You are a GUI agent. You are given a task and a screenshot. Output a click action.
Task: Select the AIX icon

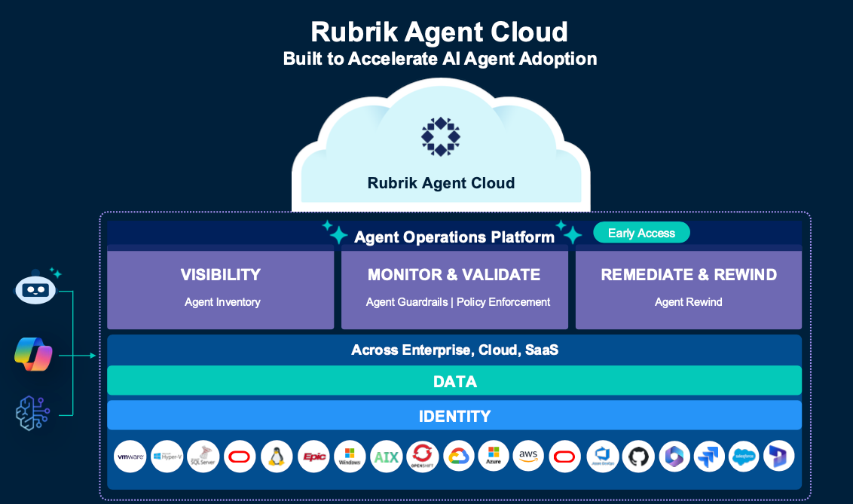tap(387, 456)
